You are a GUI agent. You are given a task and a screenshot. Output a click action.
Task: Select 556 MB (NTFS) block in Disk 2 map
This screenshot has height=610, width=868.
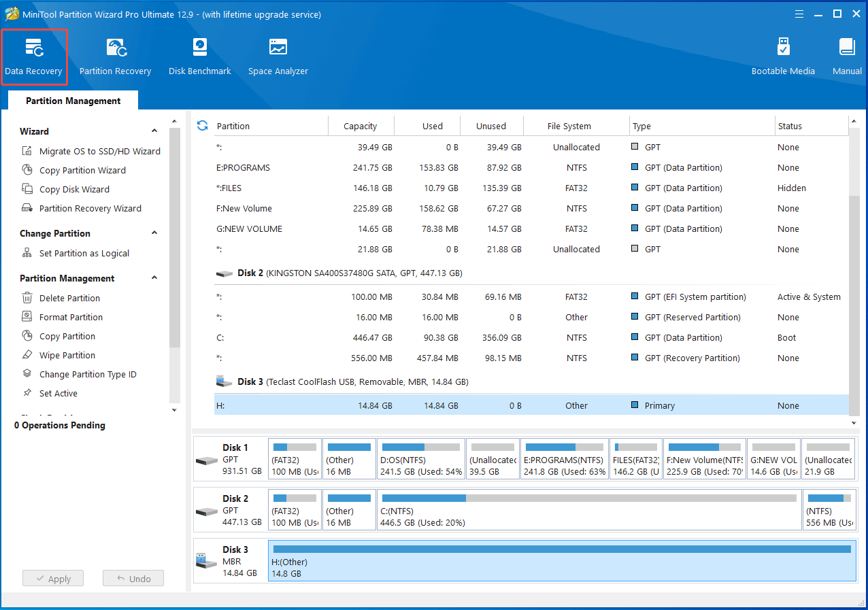point(829,509)
